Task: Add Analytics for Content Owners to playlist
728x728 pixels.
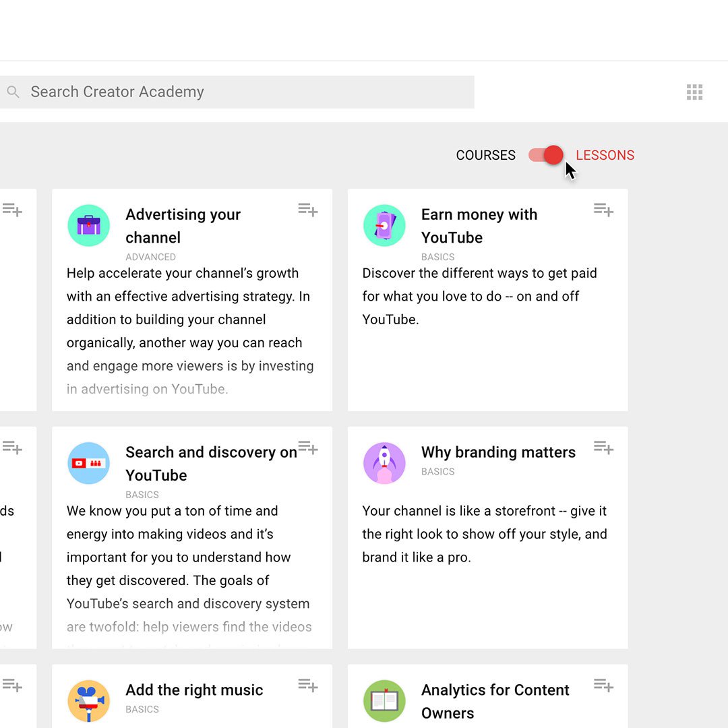Action: (603, 686)
